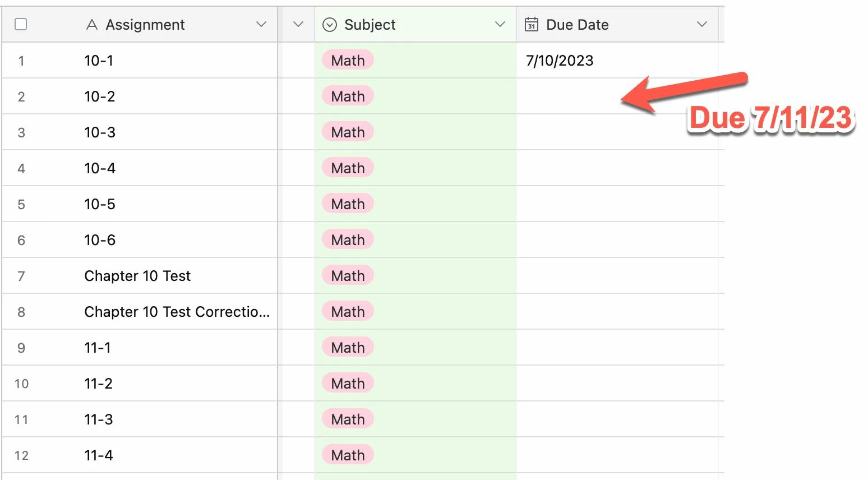
Task: Click the Due Date column header label
Action: pyautogui.click(x=577, y=25)
